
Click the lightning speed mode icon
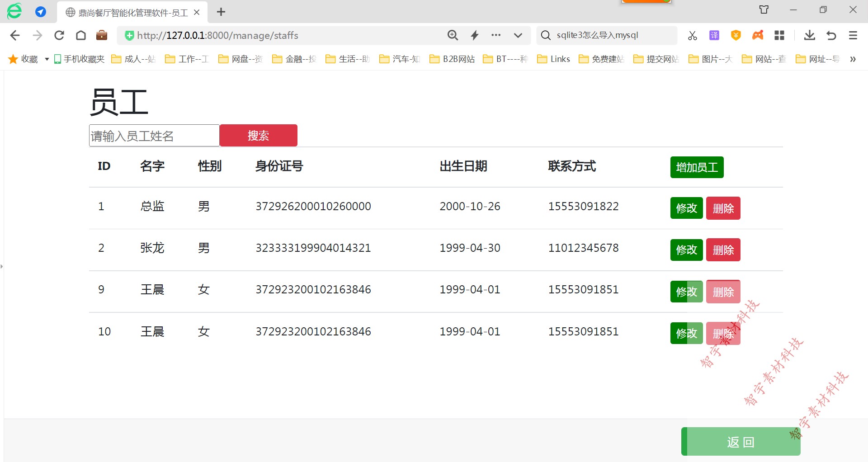[475, 35]
